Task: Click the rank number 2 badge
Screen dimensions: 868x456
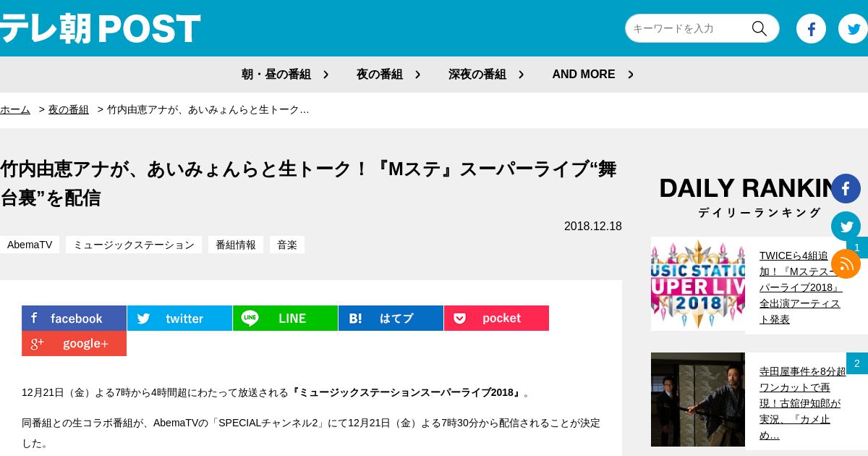Action: point(857,363)
